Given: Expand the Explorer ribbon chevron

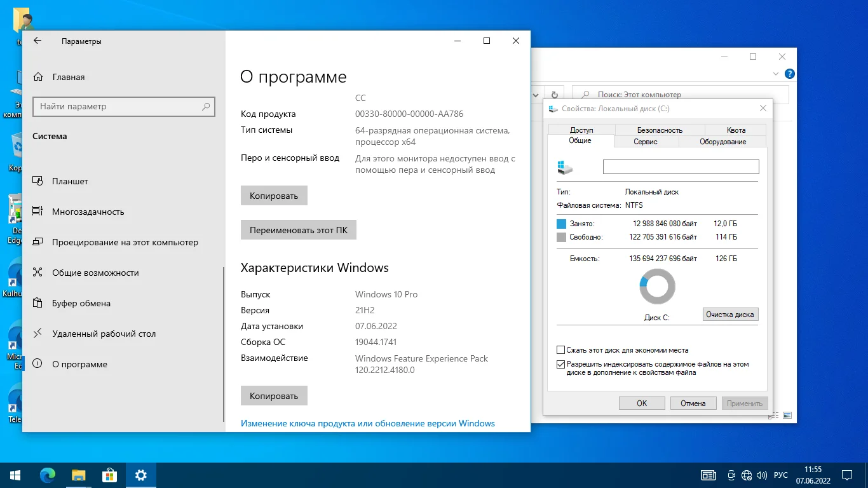Looking at the screenshot, I should tap(775, 74).
